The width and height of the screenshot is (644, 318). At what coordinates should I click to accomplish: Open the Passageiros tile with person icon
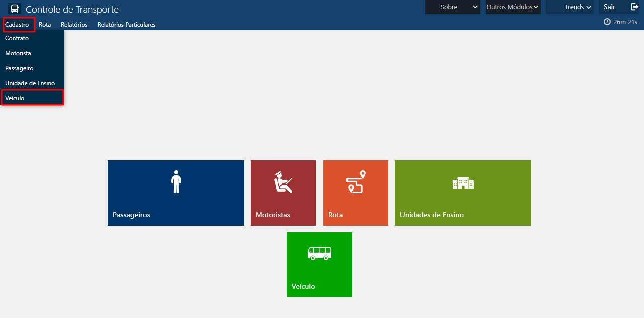[175, 192]
